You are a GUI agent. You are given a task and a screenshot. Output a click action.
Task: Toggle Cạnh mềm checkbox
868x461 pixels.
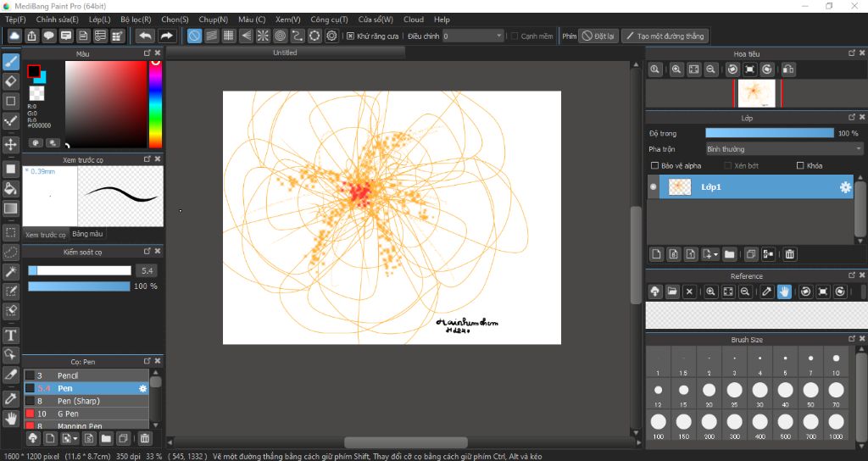tap(515, 36)
